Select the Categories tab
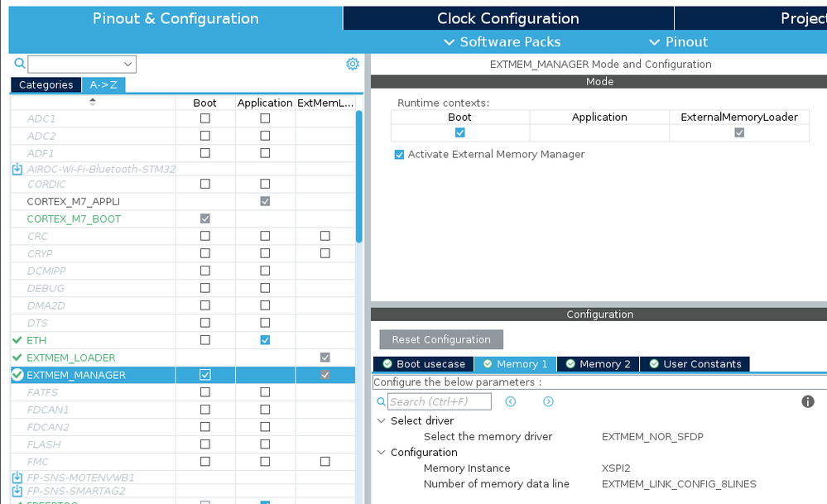This screenshot has width=827, height=504. 46,85
